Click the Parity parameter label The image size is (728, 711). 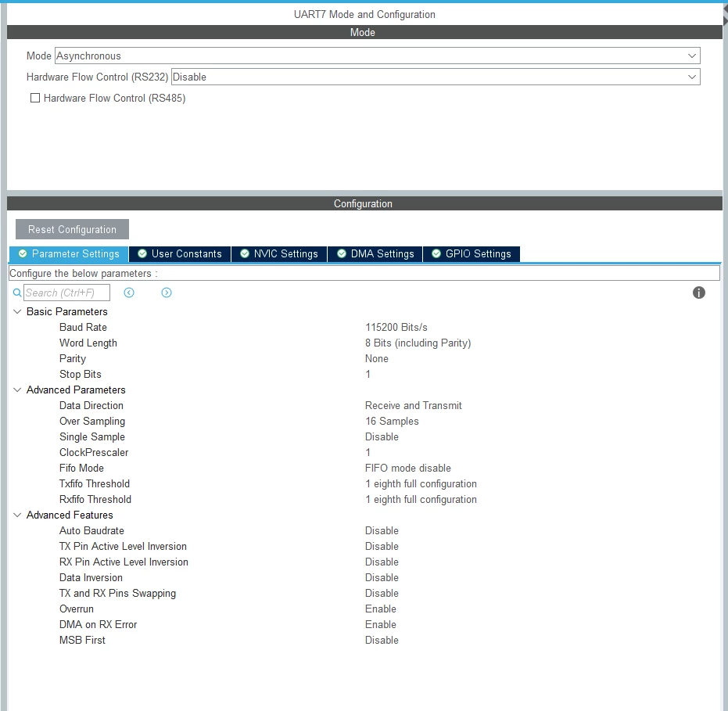73,358
